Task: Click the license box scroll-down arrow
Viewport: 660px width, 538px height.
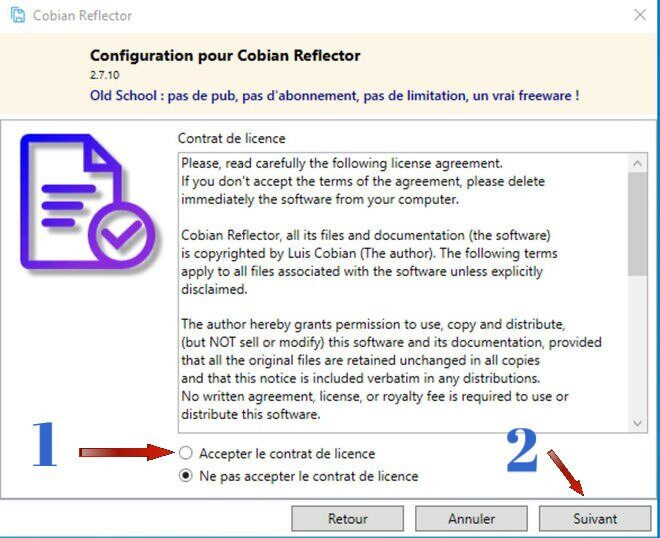Action: tap(637, 423)
